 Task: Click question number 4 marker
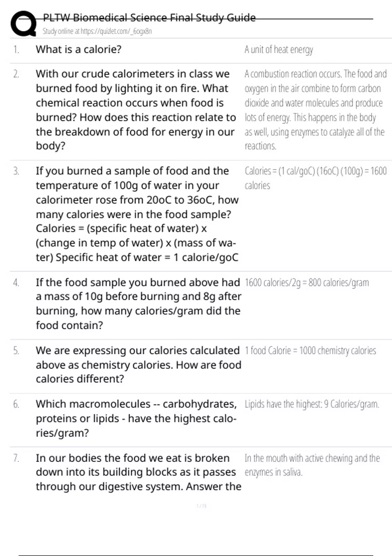click(x=16, y=283)
